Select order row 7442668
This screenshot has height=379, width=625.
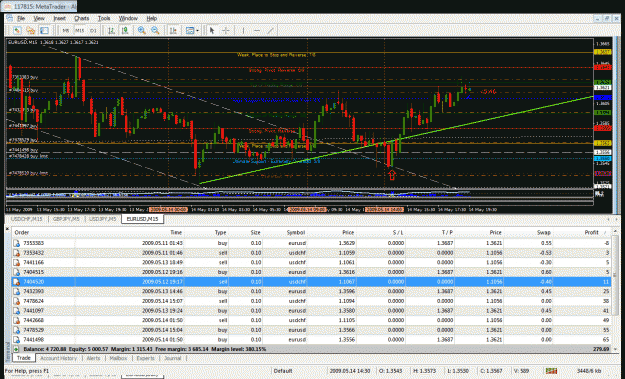pyautogui.click(x=311, y=320)
